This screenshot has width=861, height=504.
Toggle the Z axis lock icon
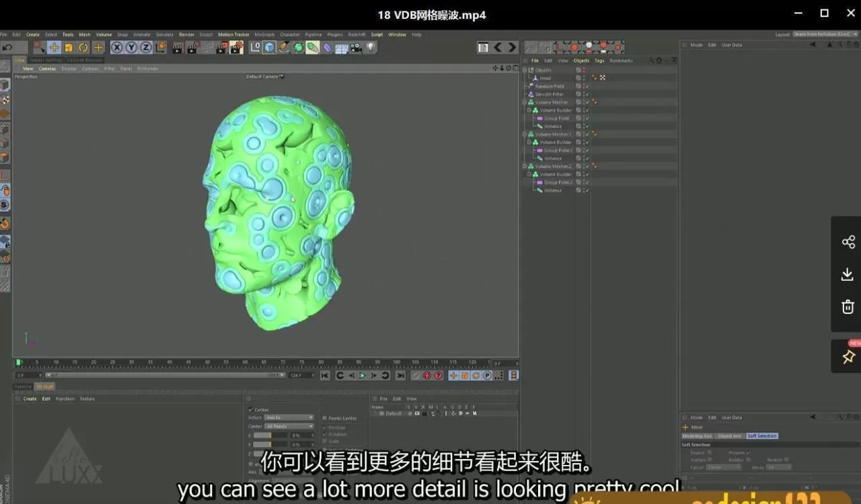[146, 48]
